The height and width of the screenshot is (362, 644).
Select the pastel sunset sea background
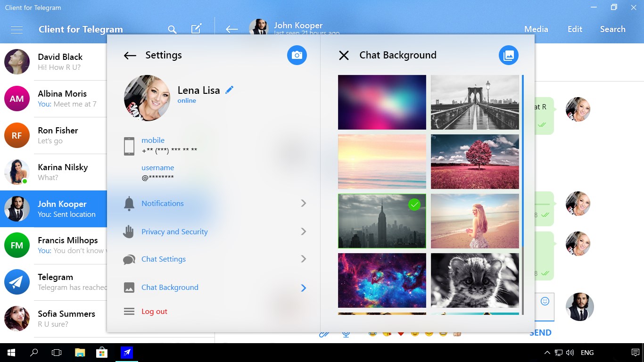click(382, 162)
